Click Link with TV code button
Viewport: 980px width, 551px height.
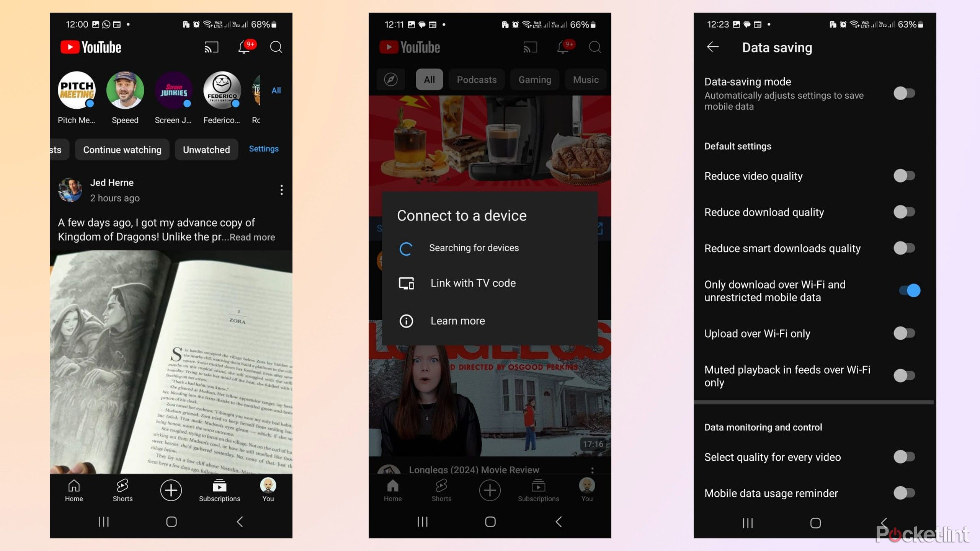pyautogui.click(x=473, y=282)
